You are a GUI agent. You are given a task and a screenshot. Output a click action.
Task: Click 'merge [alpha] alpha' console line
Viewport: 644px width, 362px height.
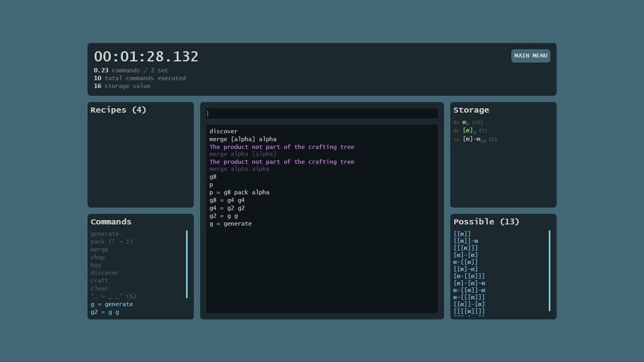tap(243, 139)
